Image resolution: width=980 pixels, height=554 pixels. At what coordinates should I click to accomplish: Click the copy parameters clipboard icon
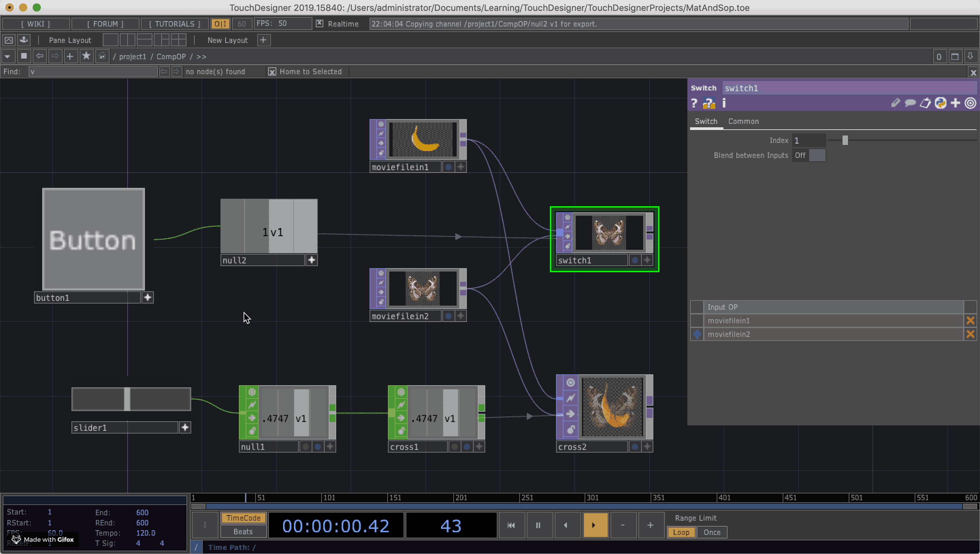click(x=926, y=103)
